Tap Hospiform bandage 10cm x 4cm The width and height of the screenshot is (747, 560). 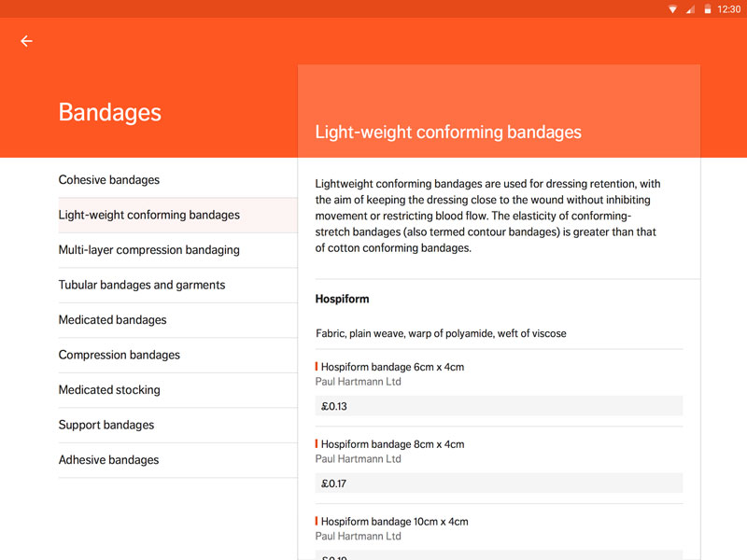[x=394, y=522]
